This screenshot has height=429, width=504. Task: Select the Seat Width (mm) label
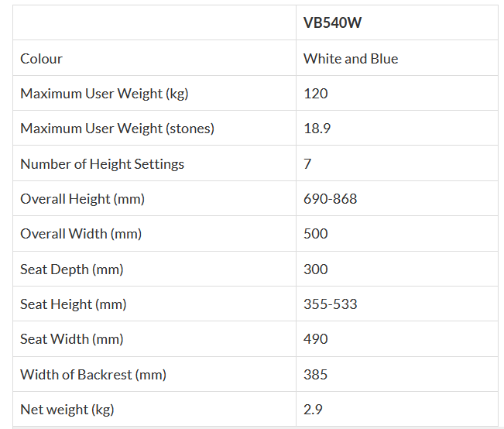[72, 339]
